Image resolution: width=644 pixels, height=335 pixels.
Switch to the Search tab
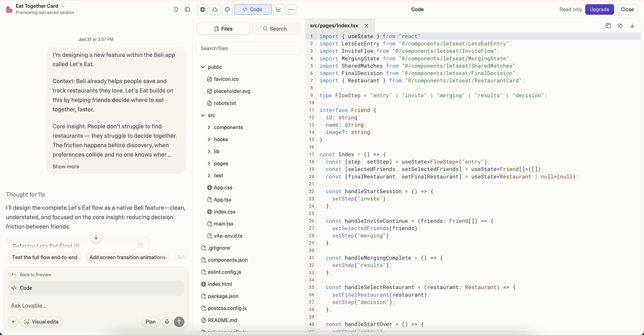(x=275, y=29)
